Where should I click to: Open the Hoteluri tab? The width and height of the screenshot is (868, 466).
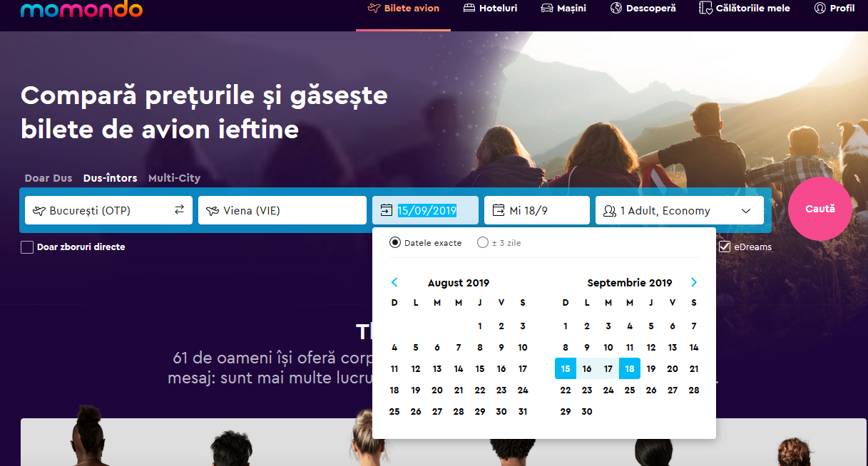pos(490,9)
